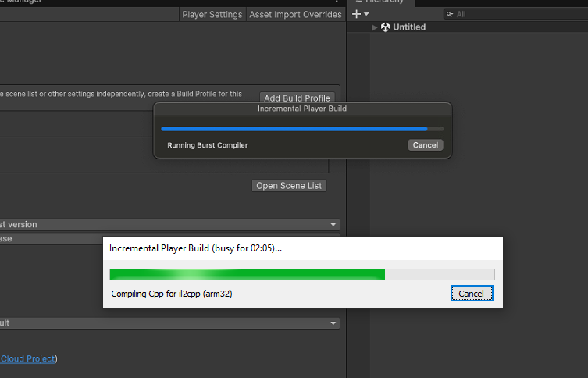
Task: Cancel the Compiling Cpp for il2cpp build
Action: 472,293
